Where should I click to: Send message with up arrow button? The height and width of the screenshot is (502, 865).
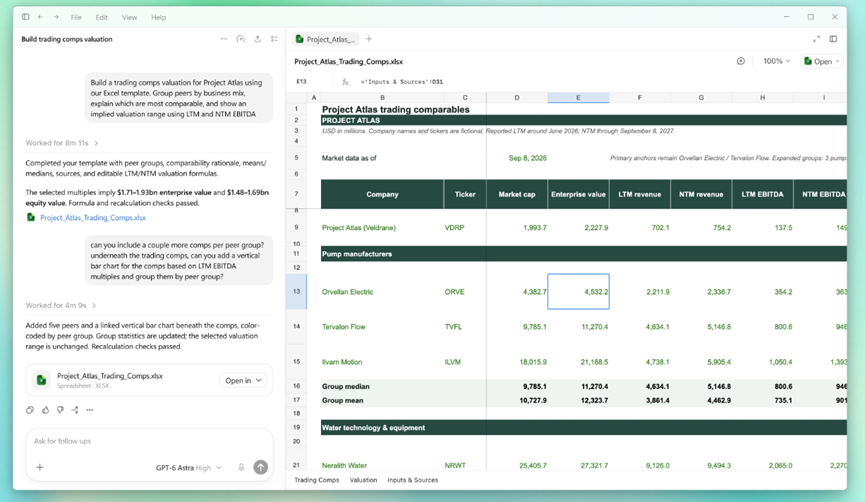(260, 467)
